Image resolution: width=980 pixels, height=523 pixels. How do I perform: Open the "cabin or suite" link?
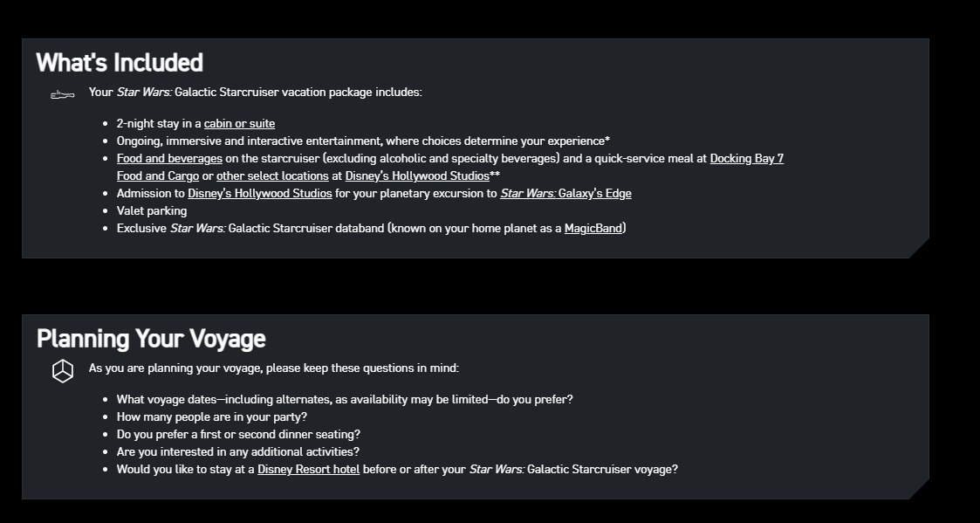pos(239,124)
